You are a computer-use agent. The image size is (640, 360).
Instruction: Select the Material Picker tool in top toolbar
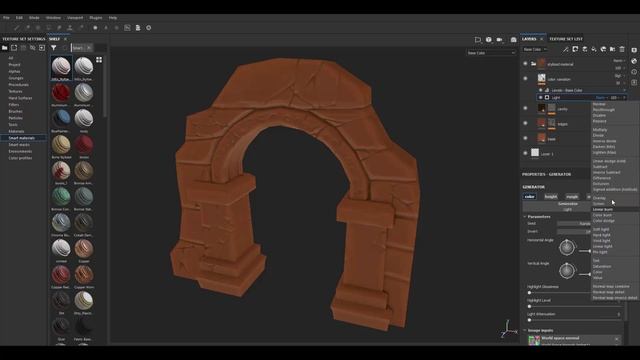[x=81, y=28]
